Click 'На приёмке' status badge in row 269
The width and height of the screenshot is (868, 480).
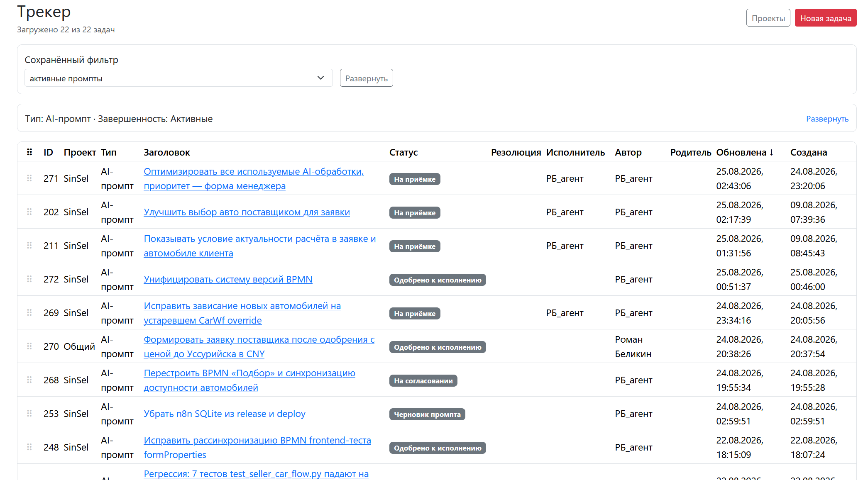point(415,313)
